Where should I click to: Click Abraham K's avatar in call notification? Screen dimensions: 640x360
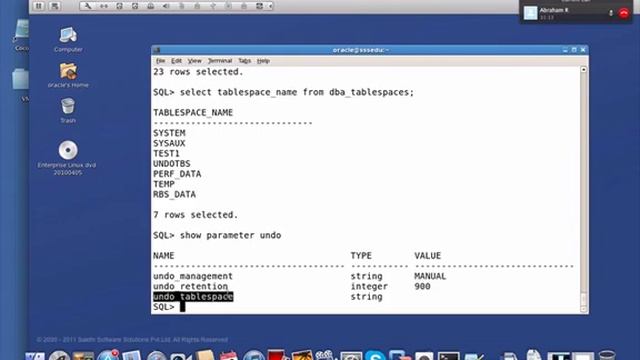(x=530, y=13)
